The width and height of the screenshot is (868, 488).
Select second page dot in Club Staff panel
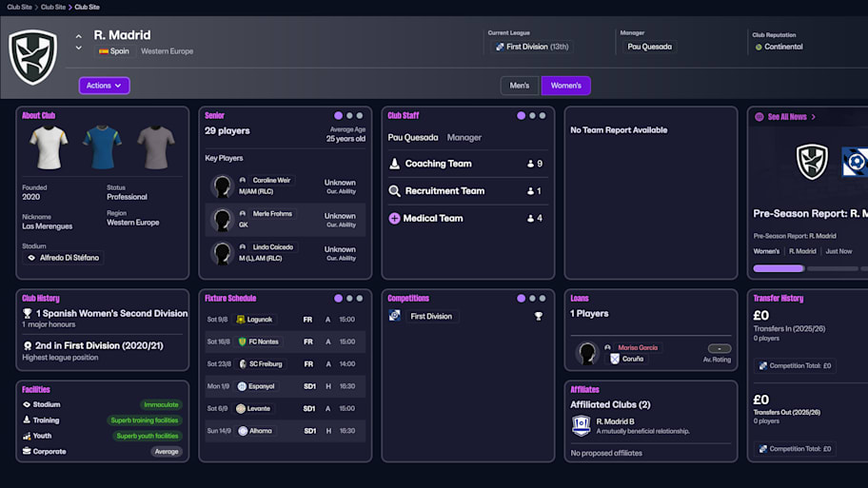point(532,116)
